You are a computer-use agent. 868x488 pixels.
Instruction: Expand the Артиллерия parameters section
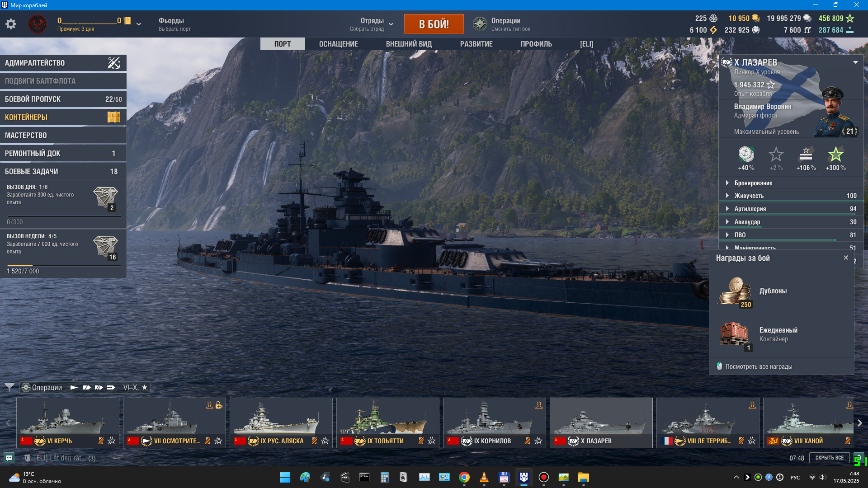coord(750,209)
